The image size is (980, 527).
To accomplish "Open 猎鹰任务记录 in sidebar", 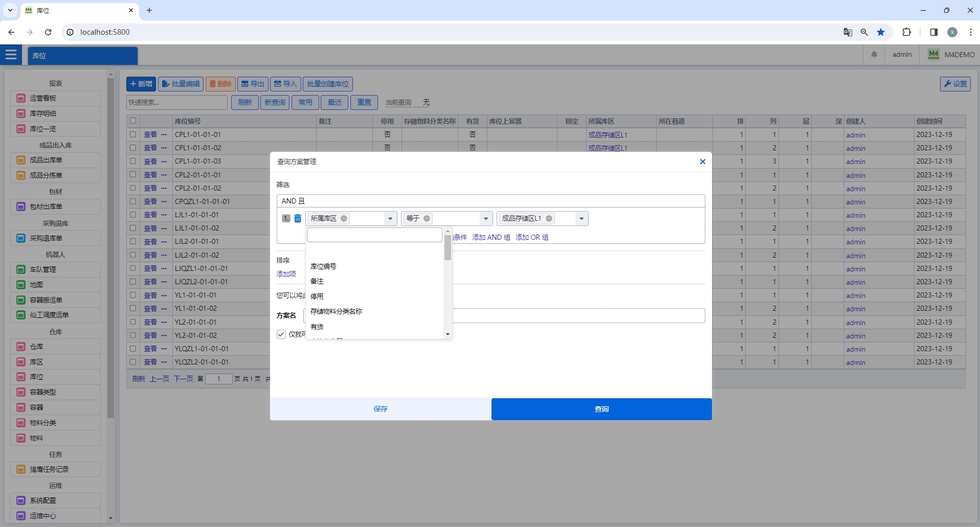I will [x=55, y=469].
